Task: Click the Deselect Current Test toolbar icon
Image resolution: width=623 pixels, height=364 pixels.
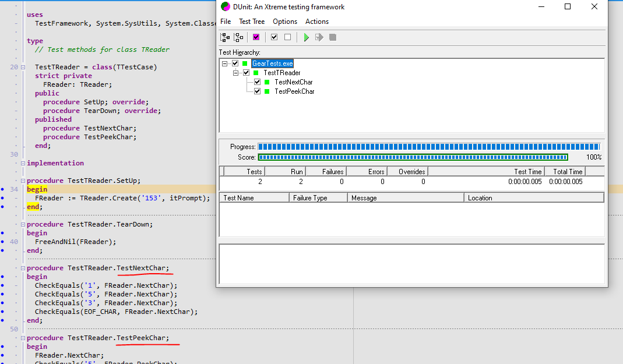Action: click(x=288, y=37)
